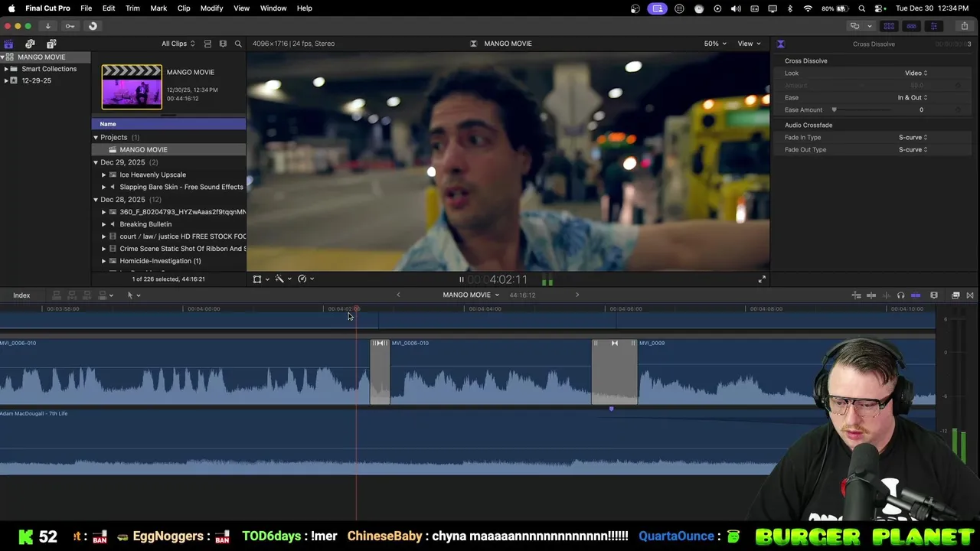Click the Share export icon
980x551 pixels.
point(964,26)
